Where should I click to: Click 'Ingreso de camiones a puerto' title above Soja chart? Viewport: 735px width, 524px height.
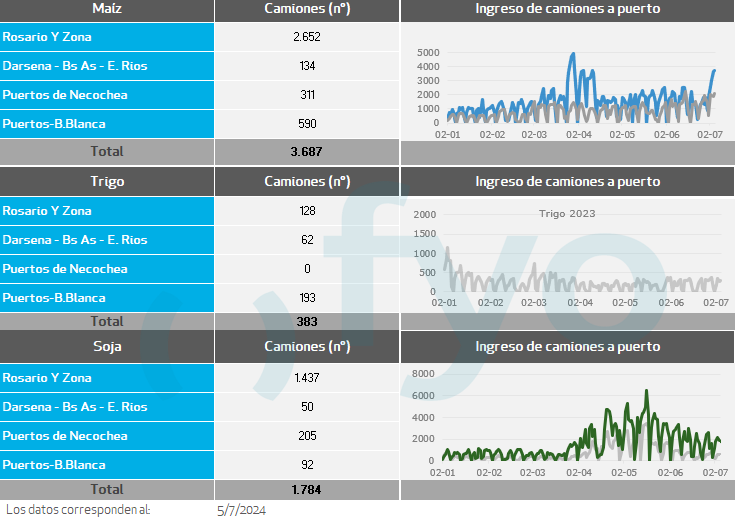pyautogui.click(x=567, y=347)
